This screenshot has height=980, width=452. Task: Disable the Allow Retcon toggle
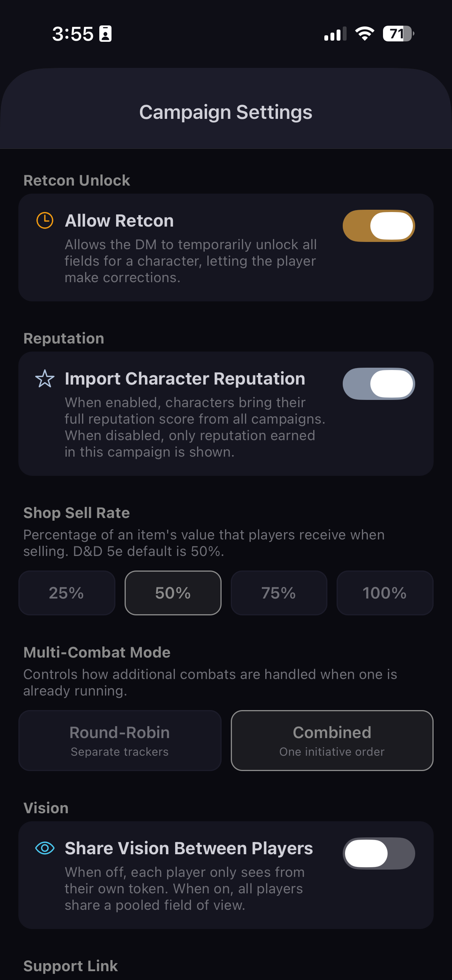click(379, 226)
